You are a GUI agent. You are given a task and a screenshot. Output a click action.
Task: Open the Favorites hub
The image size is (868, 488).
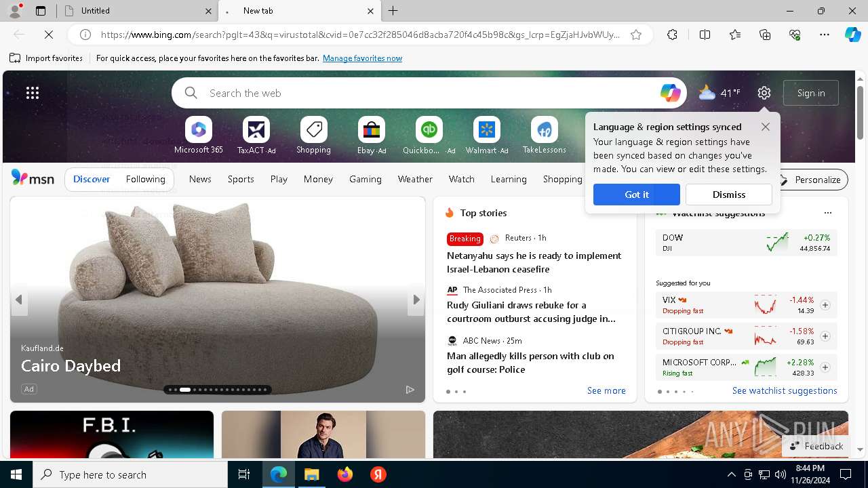(735, 35)
